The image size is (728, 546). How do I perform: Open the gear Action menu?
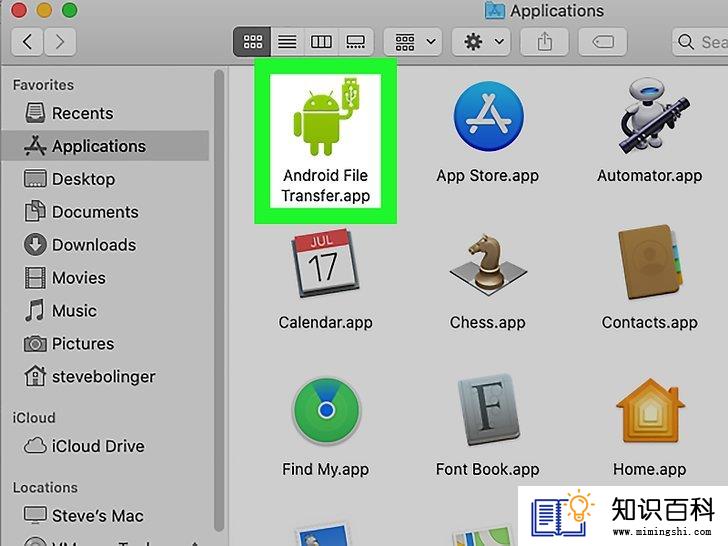(x=481, y=42)
